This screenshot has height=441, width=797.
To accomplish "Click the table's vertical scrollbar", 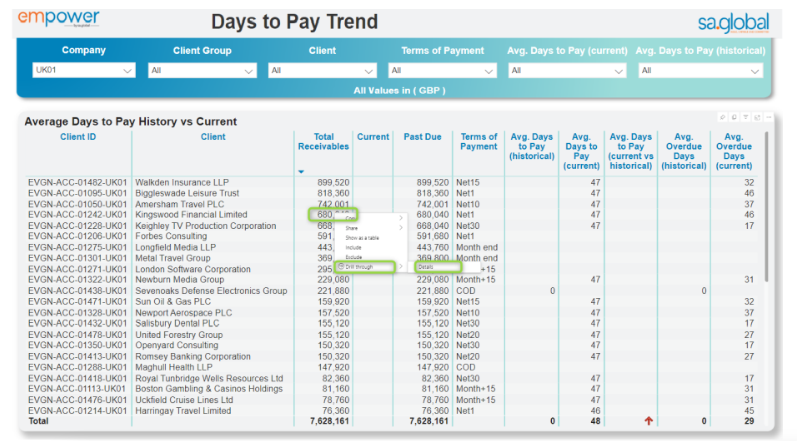I will [x=767, y=206].
